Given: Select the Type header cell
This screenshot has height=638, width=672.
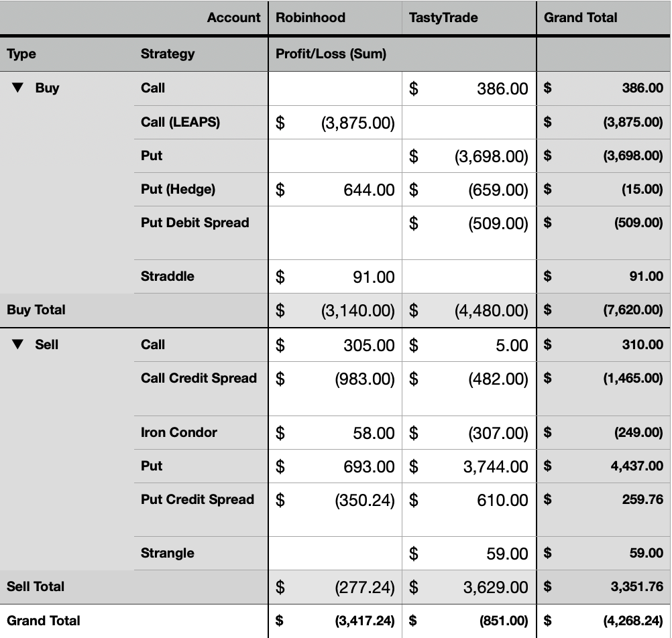Looking at the screenshot, I should coord(21,54).
